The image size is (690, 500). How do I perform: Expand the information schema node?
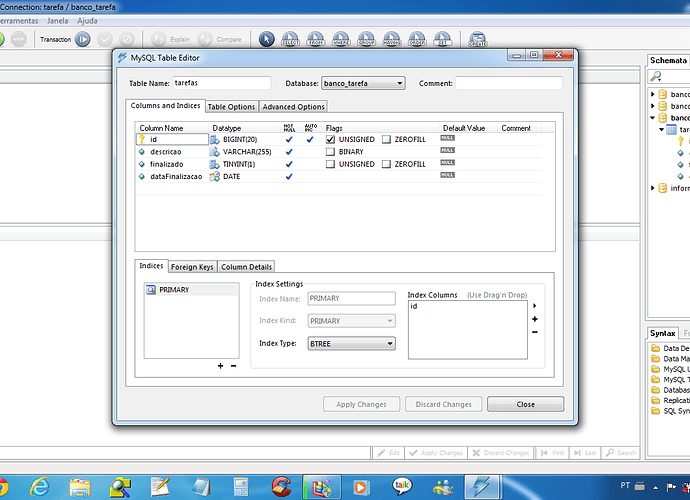click(653, 188)
